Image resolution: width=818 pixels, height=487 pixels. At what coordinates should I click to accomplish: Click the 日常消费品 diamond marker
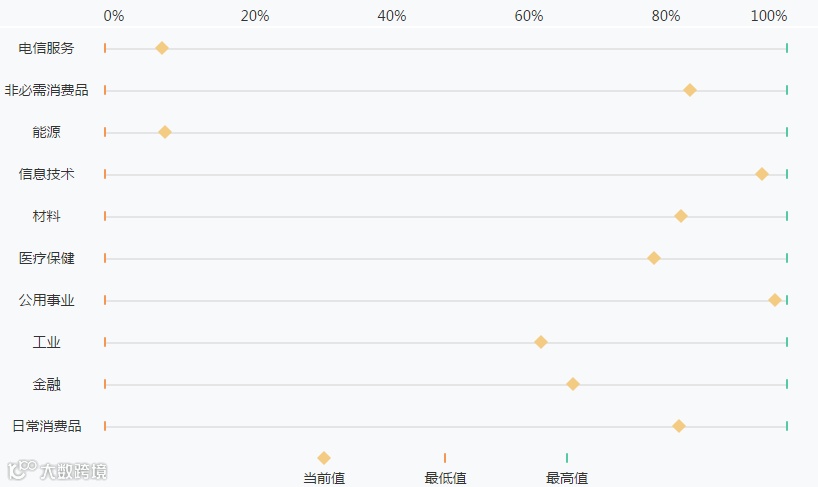click(679, 426)
